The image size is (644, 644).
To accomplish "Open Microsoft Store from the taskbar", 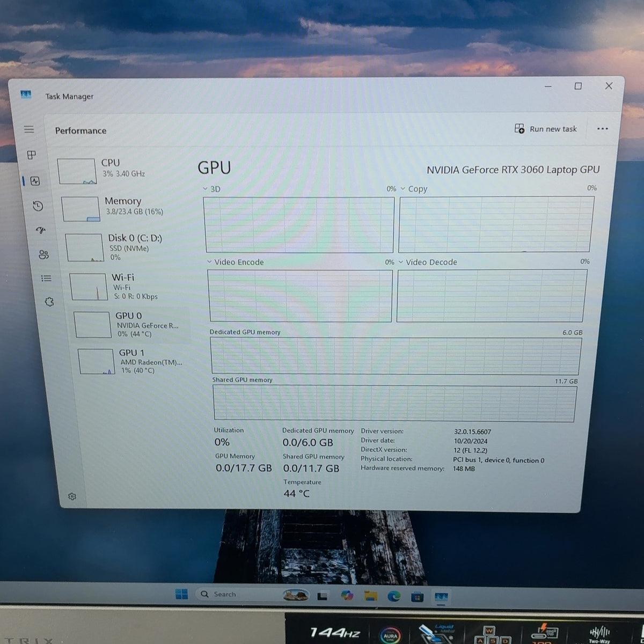I will pyautogui.click(x=417, y=596).
